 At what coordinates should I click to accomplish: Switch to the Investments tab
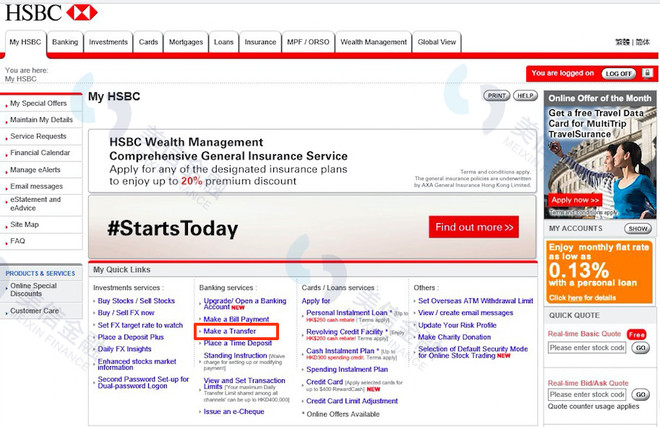point(108,42)
